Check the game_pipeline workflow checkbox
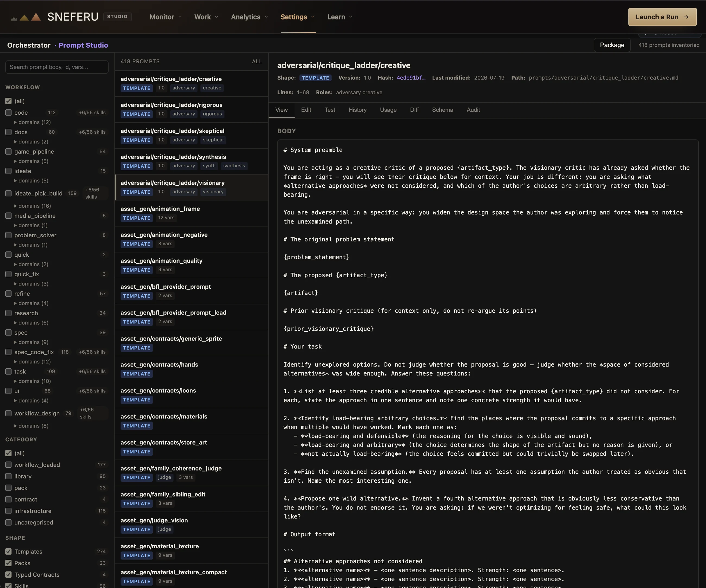 point(8,151)
